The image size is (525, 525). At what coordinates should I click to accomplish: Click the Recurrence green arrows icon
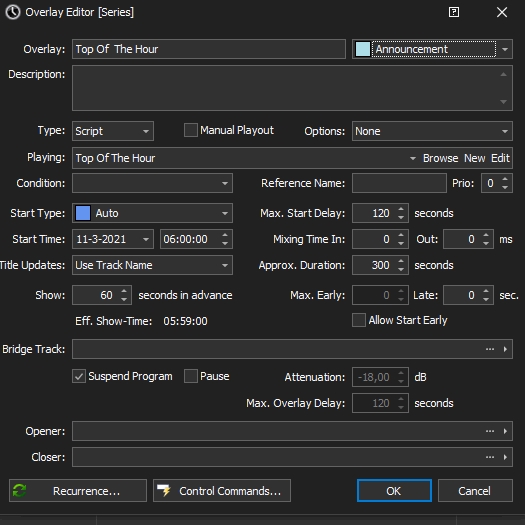[19, 491]
